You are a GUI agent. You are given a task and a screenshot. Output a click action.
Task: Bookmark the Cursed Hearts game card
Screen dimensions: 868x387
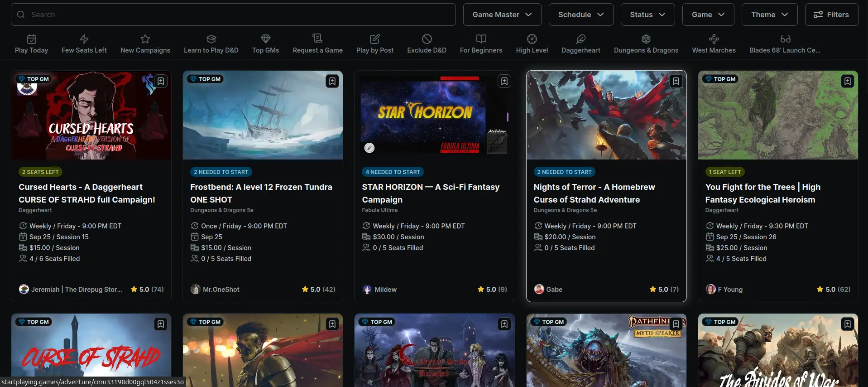point(161,81)
